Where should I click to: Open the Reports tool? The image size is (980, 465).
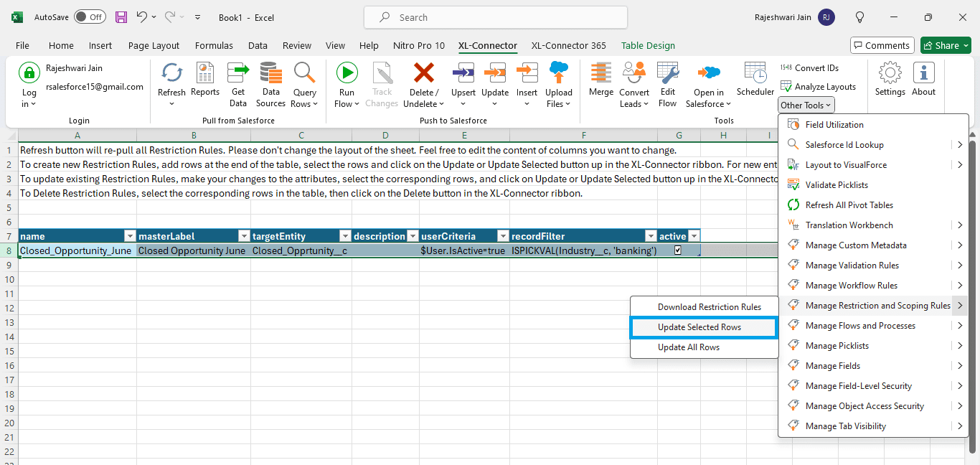pos(205,73)
